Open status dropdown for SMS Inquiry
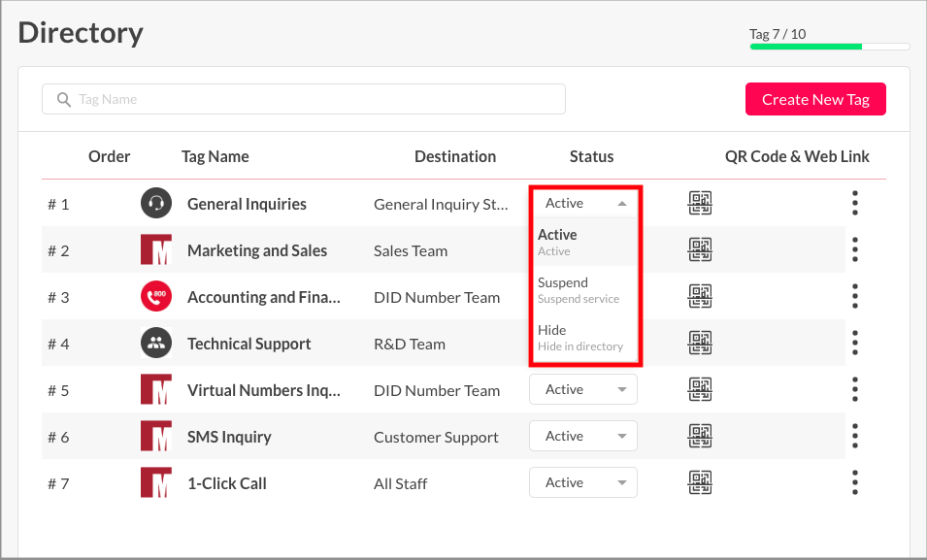927x560 pixels. [583, 436]
